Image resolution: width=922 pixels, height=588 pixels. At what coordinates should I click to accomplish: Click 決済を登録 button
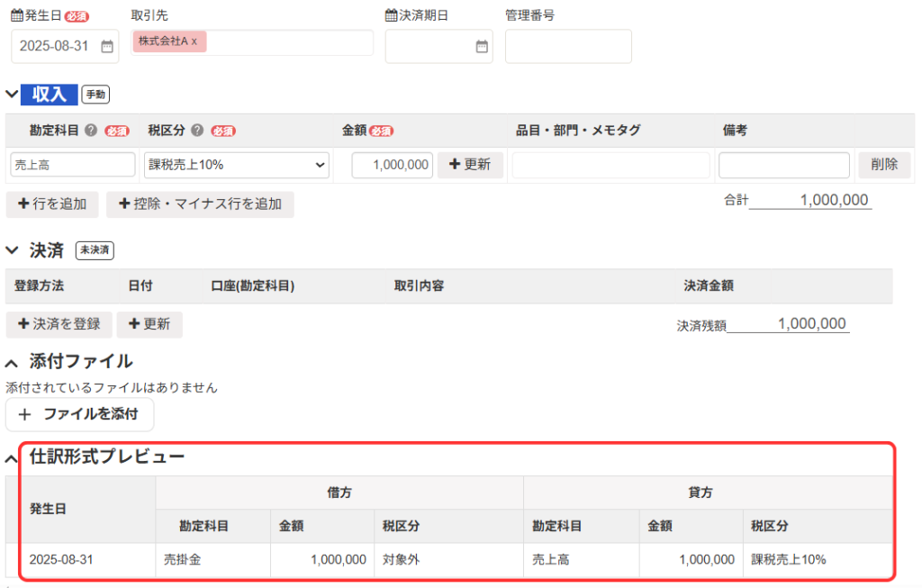pos(59,324)
